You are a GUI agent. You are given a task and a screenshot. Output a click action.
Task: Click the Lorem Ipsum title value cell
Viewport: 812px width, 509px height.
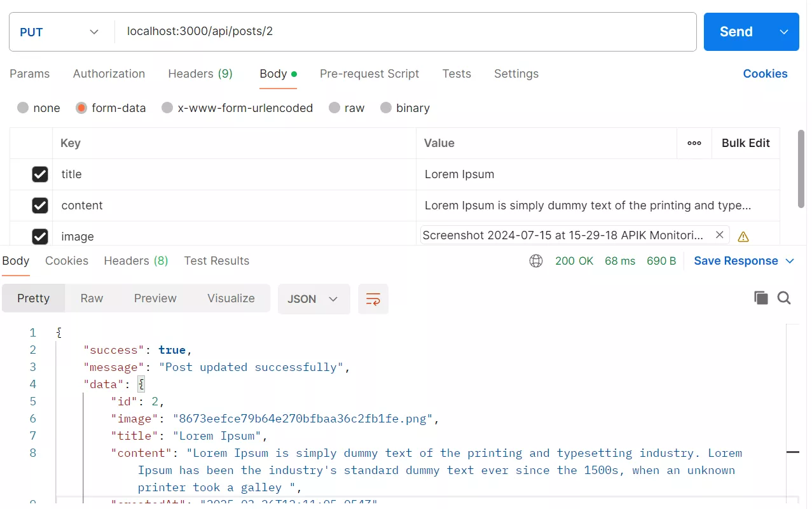(x=598, y=174)
